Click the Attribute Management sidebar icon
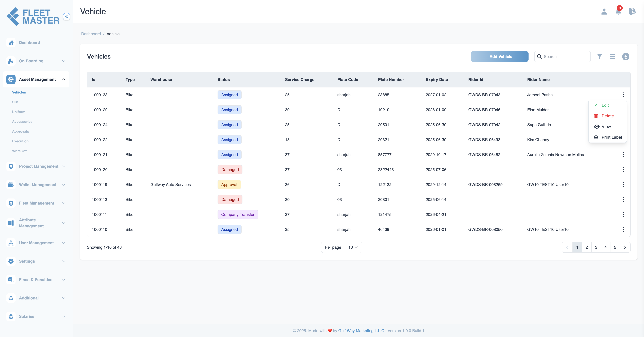 (11, 223)
